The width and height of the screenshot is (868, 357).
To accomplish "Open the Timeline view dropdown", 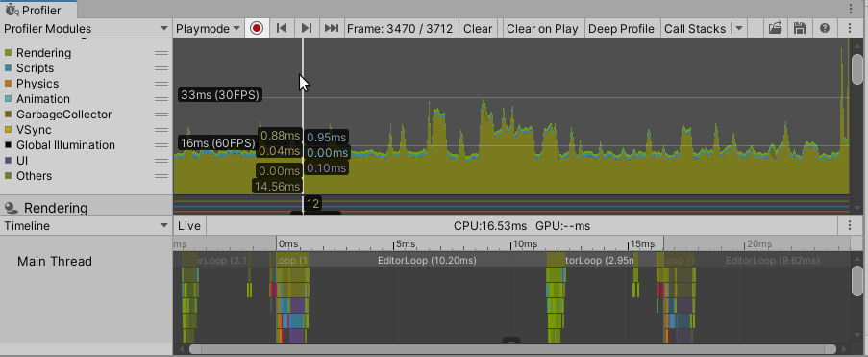I will click(x=86, y=225).
